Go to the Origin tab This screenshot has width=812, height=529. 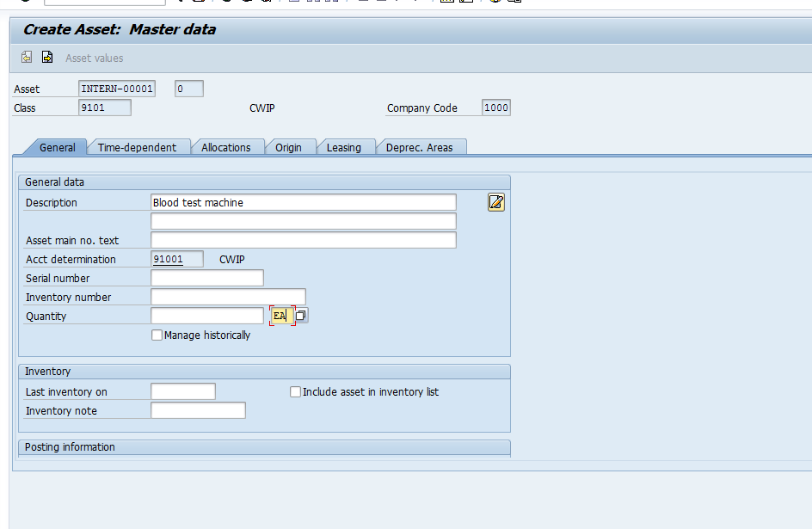(x=288, y=148)
